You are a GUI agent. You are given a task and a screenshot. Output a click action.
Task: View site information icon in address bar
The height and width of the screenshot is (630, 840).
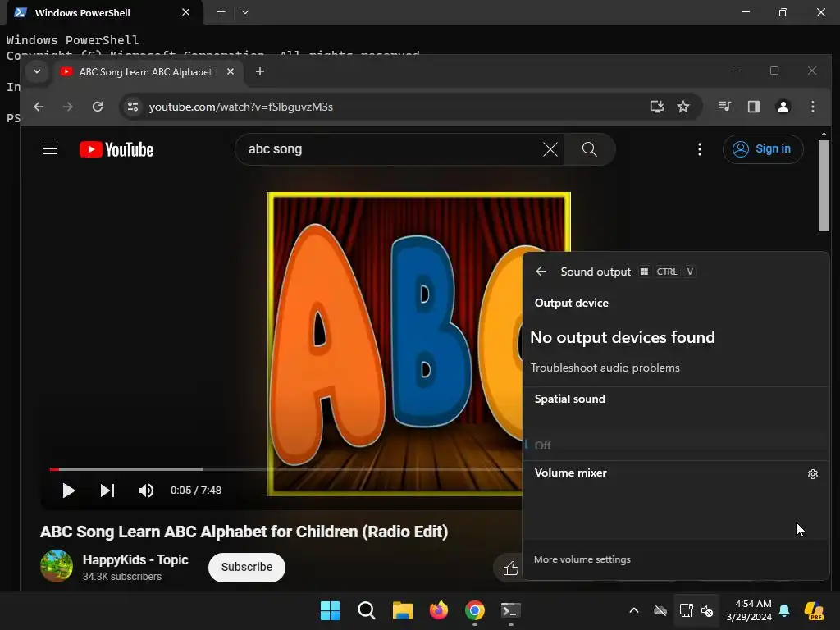(x=133, y=107)
